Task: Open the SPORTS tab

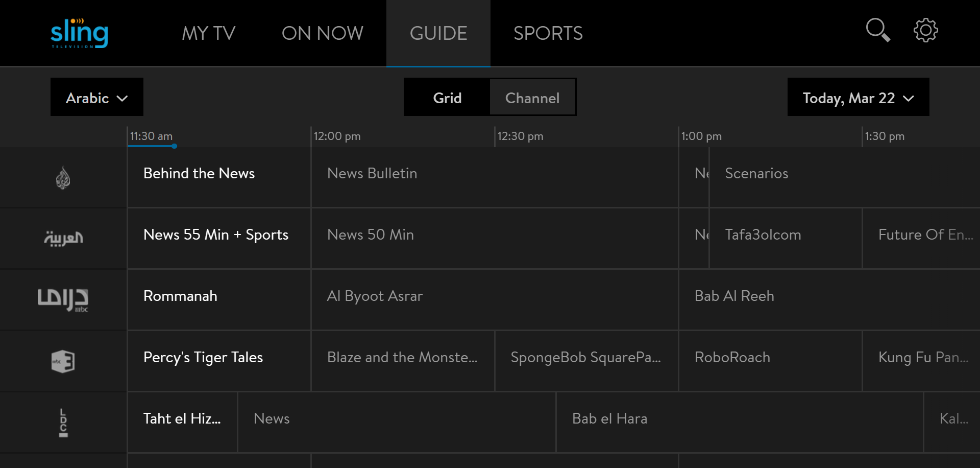Action: coord(548,33)
